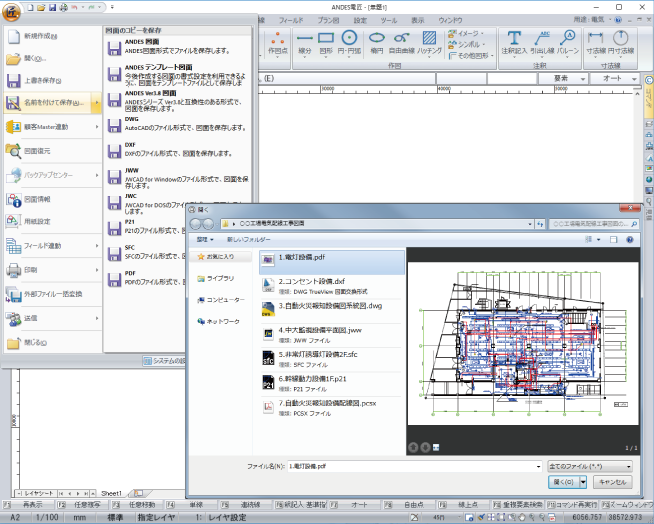654x524 pixels.
Task: Open the 全てのファイル file type dropdown
Action: (x=590, y=466)
